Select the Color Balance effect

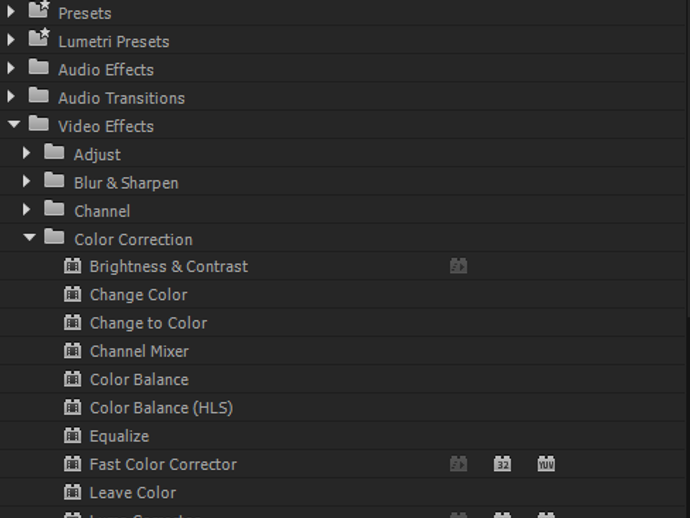pos(139,380)
